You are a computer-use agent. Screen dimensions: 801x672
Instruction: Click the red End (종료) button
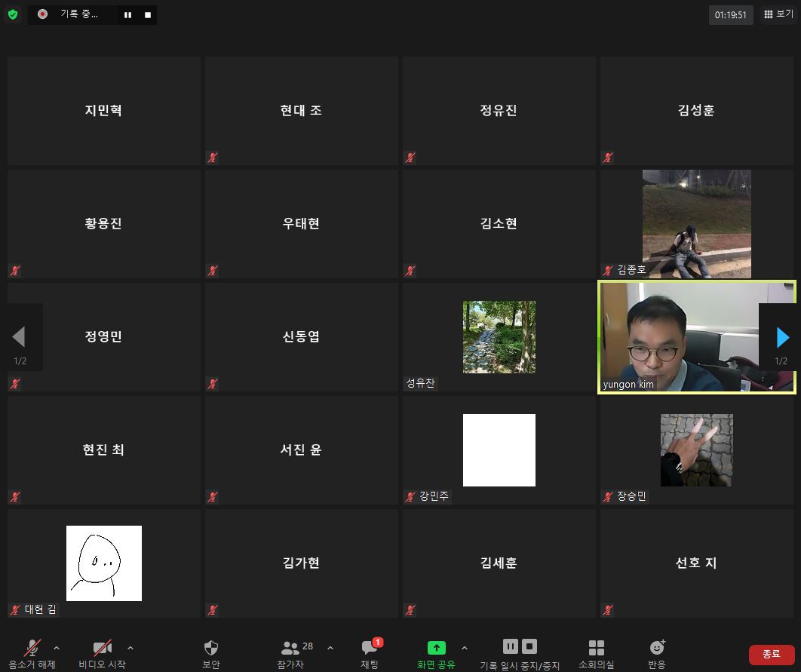pyautogui.click(x=772, y=654)
